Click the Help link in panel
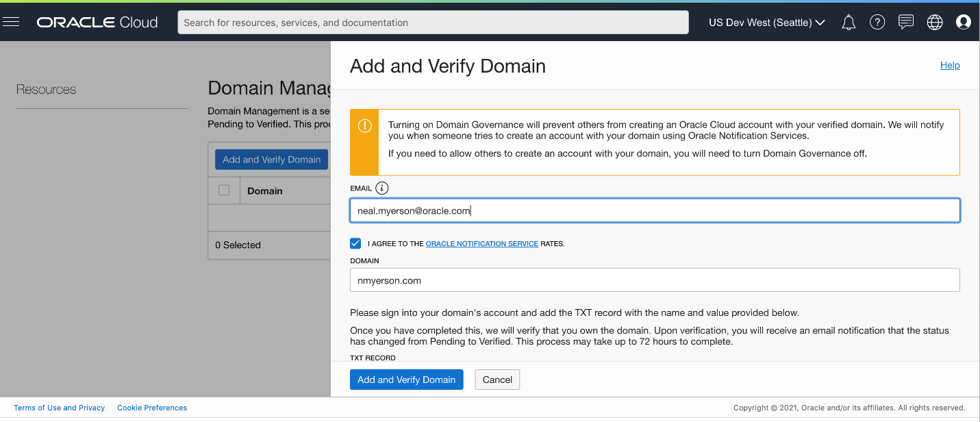 click(x=950, y=65)
